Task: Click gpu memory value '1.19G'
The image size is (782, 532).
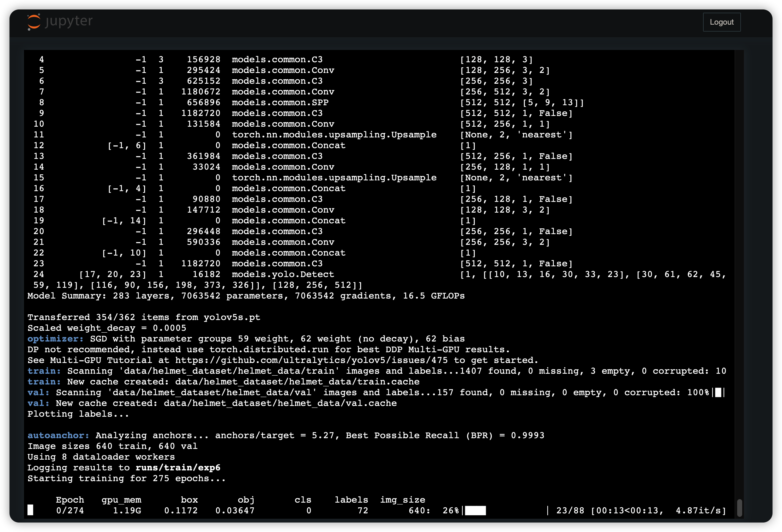Action: click(127, 511)
